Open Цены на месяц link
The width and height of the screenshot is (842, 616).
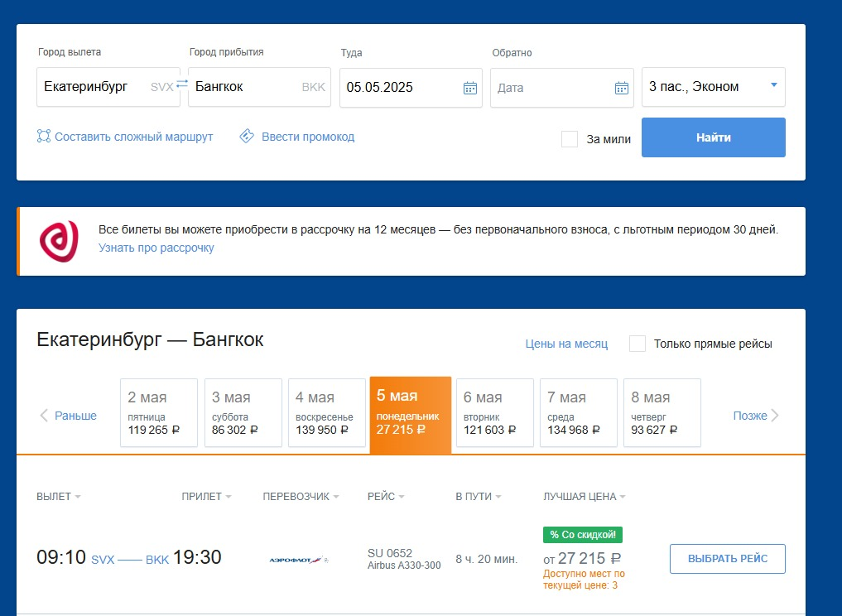[566, 344]
